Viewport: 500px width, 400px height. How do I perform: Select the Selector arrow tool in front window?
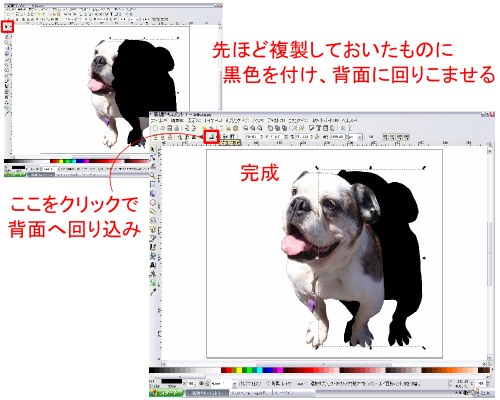(153, 149)
